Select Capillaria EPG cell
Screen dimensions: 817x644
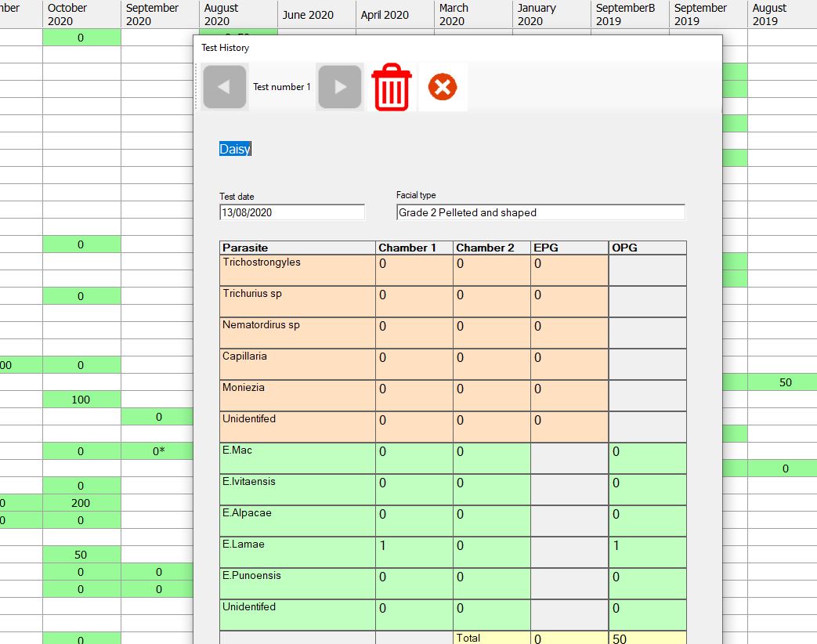pos(569,364)
